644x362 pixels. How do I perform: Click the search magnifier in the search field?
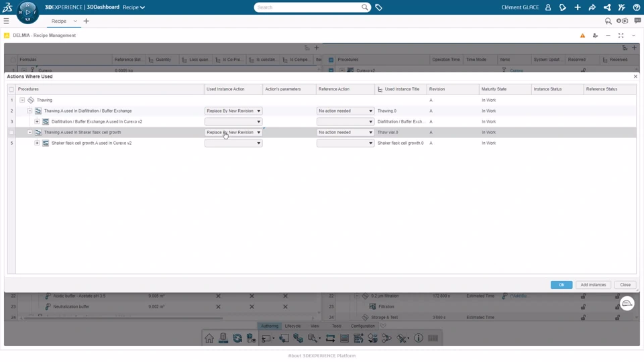(365, 7)
